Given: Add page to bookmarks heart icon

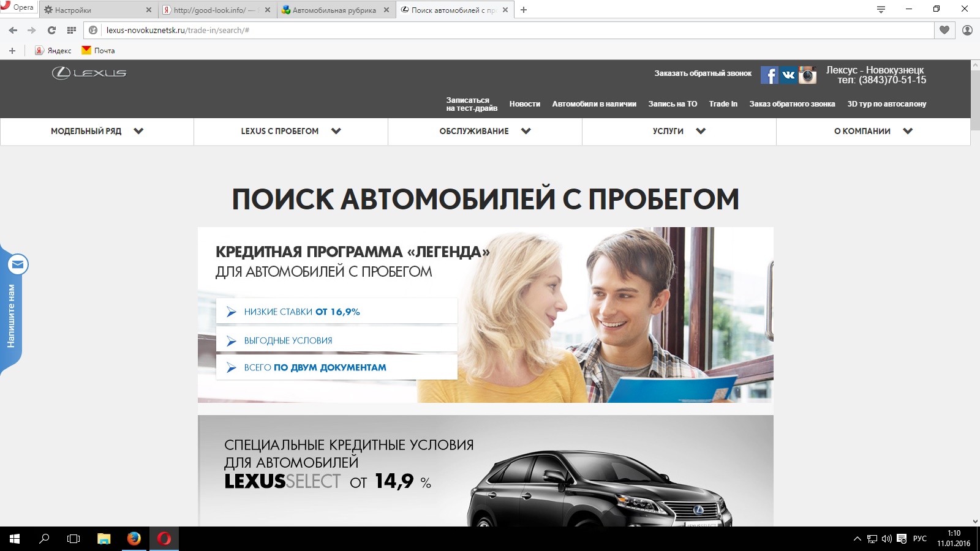Looking at the screenshot, I should point(944,30).
